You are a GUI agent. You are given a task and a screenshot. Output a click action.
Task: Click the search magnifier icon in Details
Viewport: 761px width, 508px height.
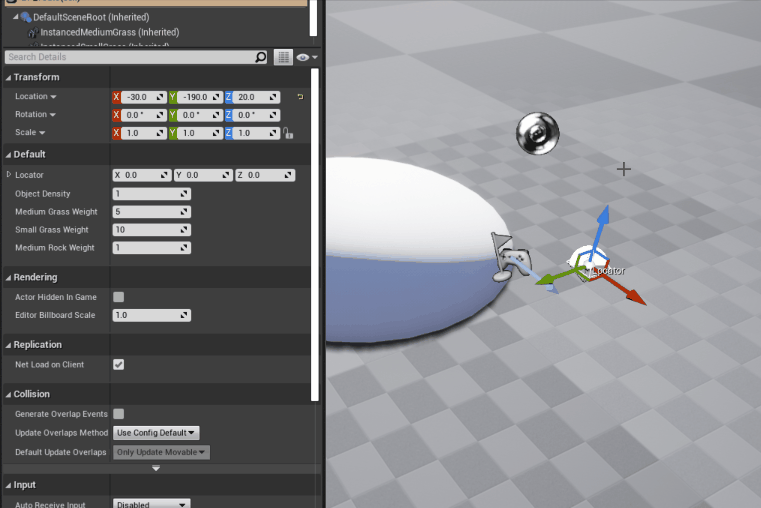[x=261, y=57]
